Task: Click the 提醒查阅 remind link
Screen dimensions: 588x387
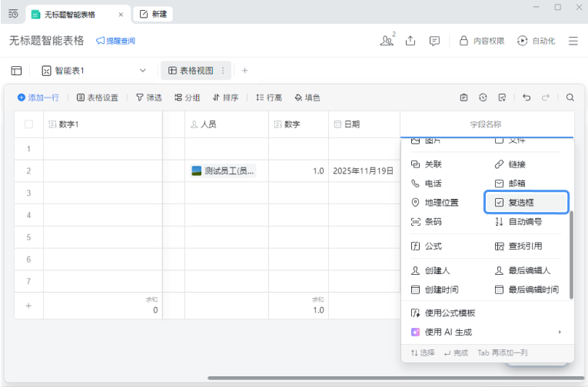Action: pyautogui.click(x=115, y=41)
